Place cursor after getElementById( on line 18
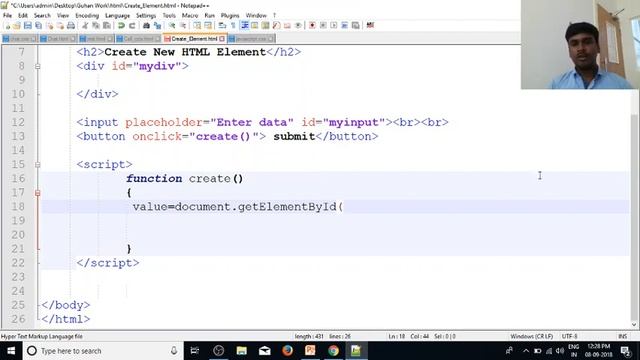This screenshot has height=360, width=640. pos(344,207)
